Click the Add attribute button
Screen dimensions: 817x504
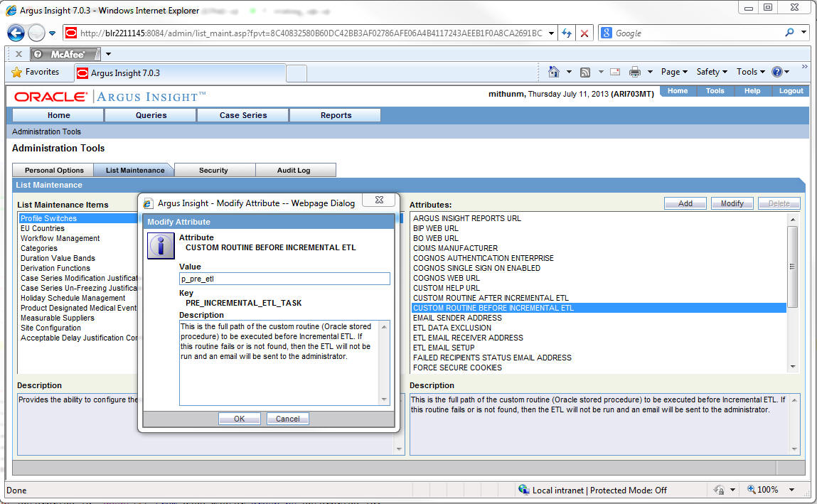coord(685,203)
